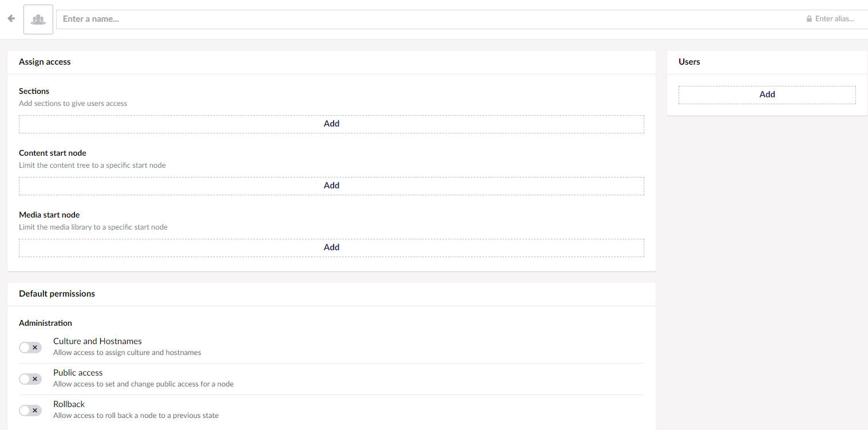Select the Rollback permission label
This screenshot has height=430, width=868.
pos(69,404)
